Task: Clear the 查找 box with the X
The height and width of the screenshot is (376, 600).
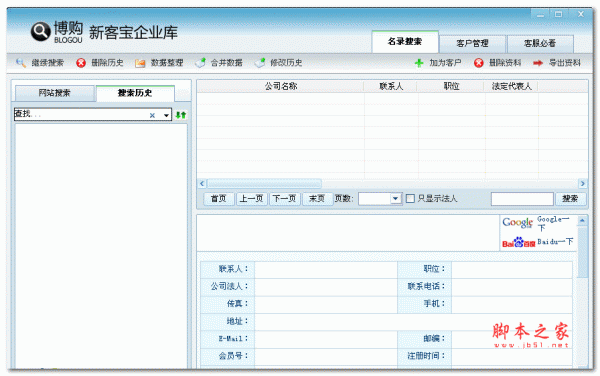Action: (152, 115)
